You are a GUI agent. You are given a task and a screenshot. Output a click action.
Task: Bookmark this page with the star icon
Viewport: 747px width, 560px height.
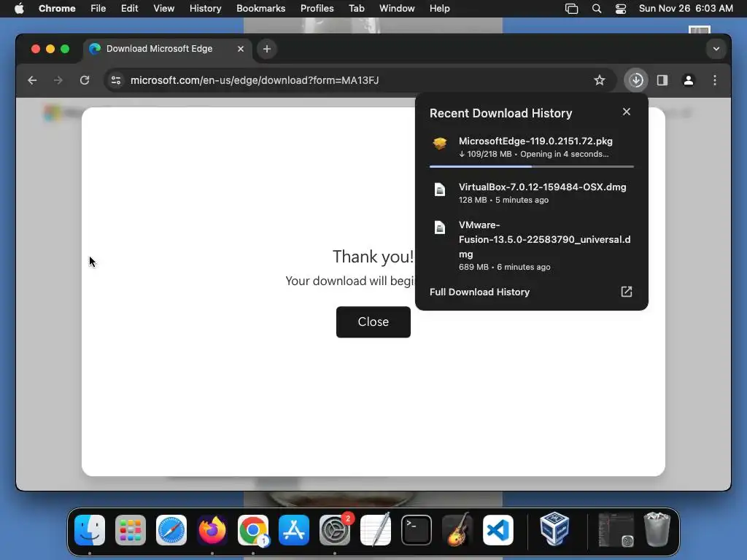[x=600, y=80]
